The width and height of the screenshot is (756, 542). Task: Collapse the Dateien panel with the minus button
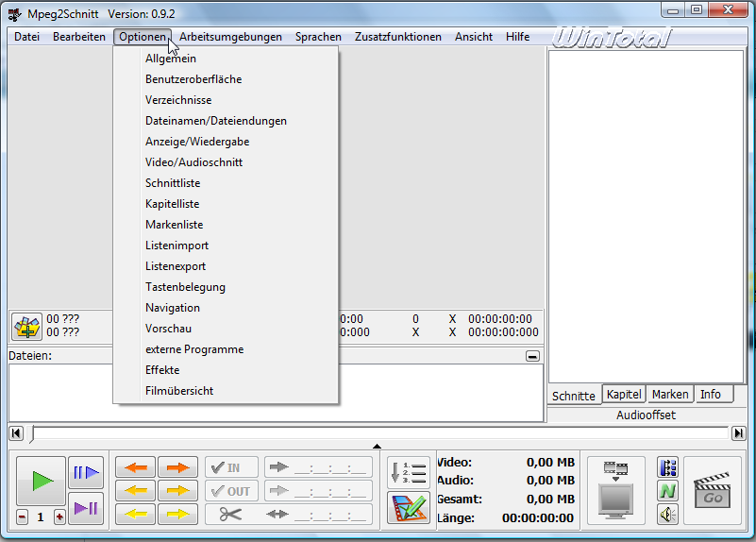click(x=532, y=356)
